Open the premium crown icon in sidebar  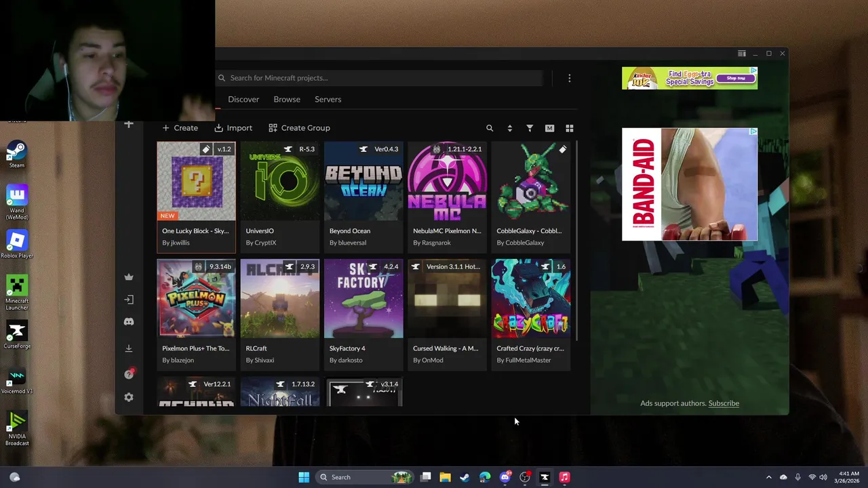129,277
